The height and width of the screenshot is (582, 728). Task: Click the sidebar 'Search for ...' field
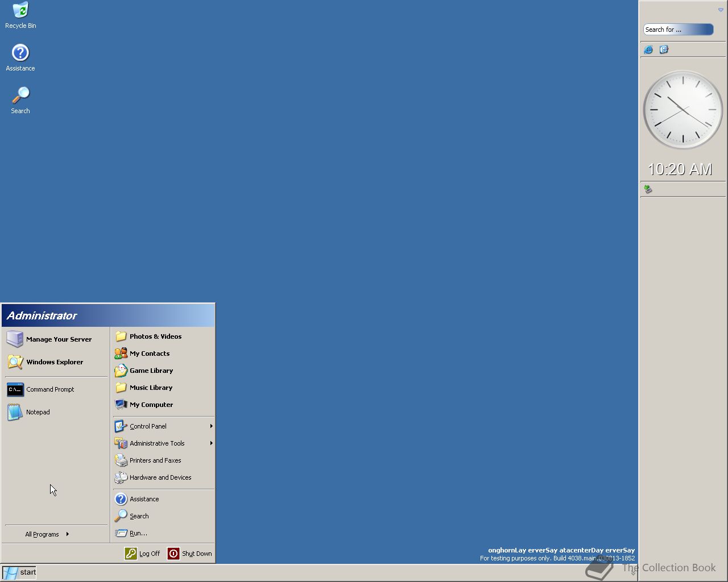tap(678, 30)
